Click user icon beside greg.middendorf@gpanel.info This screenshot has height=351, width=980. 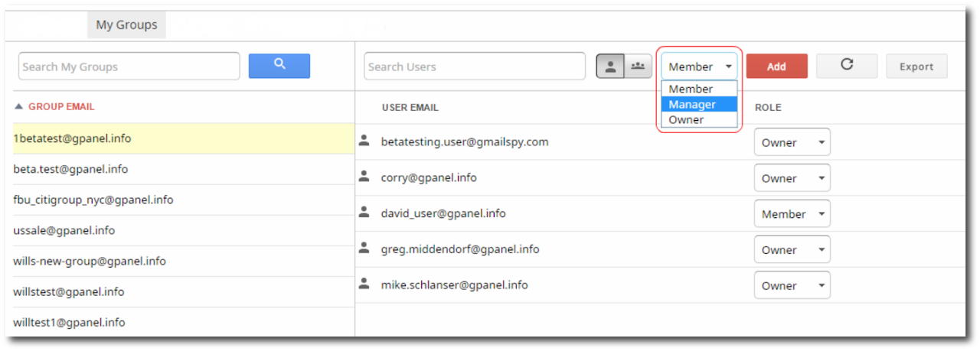click(364, 248)
